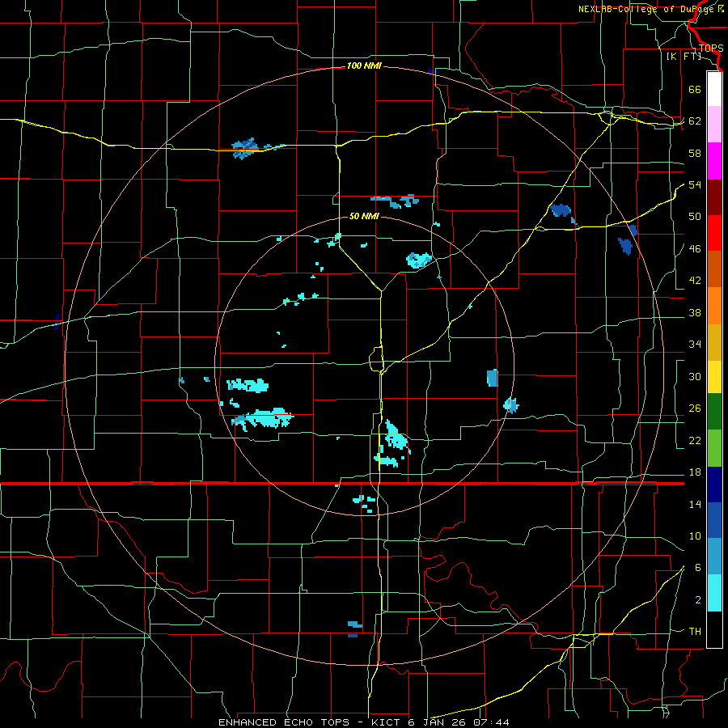Viewport: 728px width, 728px height.
Task: Click the cyan legend color band
Action: [714, 593]
